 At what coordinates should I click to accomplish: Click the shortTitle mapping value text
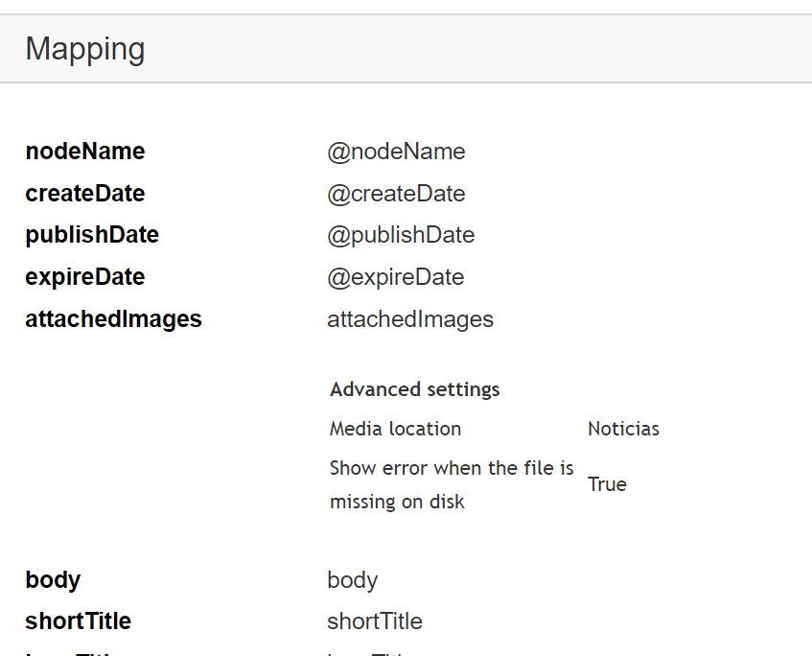coord(375,621)
